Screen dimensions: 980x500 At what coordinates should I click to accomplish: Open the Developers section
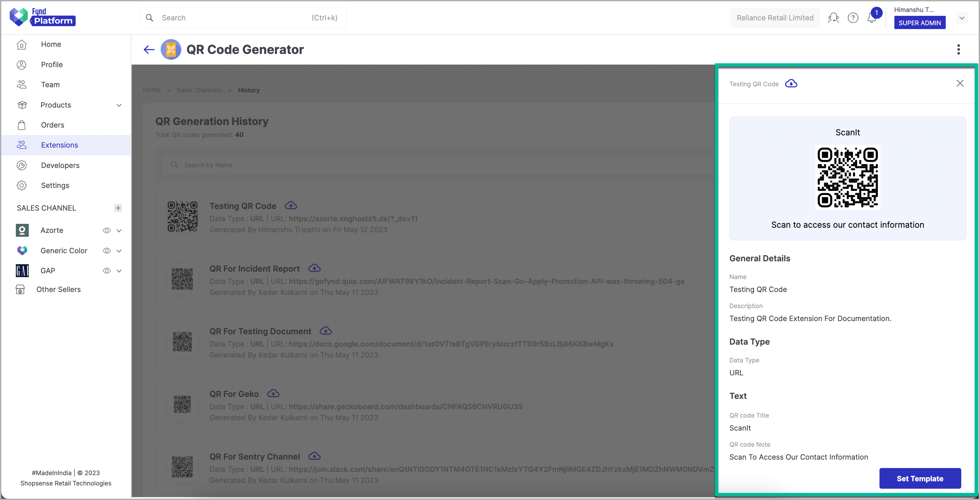(60, 165)
